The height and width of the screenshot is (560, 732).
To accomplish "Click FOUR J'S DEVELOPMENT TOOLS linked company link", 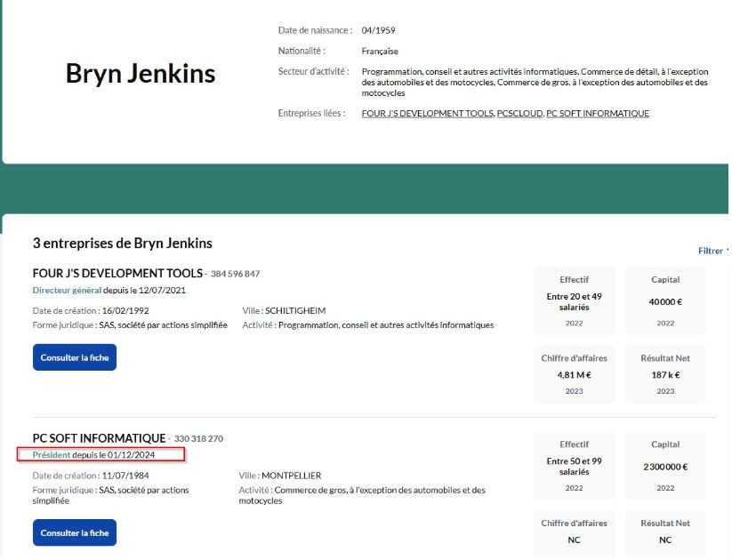I will pyautogui.click(x=427, y=114).
